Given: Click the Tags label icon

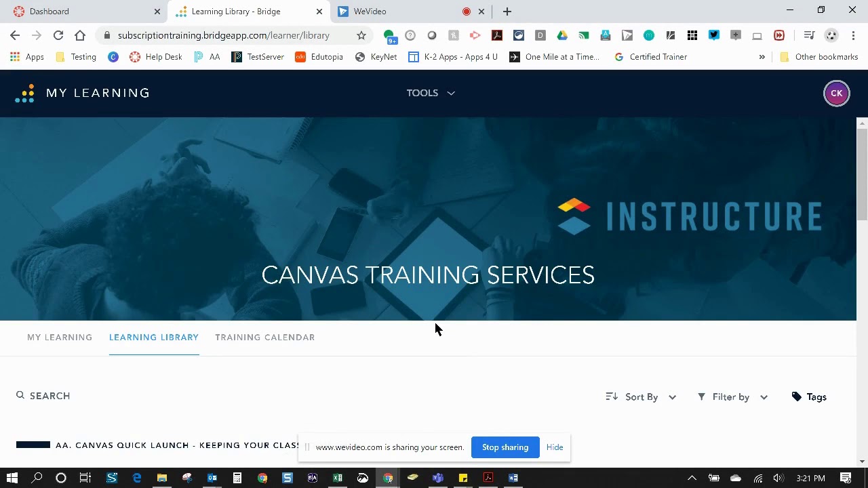Looking at the screenshot, I should (x=797, y=396).
